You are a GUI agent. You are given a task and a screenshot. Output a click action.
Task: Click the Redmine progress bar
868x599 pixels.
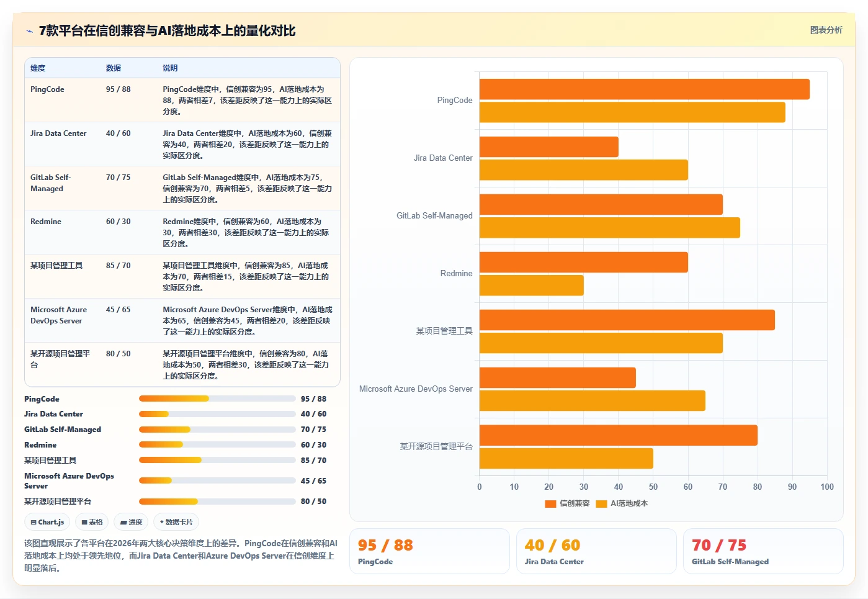pos(217,444)
